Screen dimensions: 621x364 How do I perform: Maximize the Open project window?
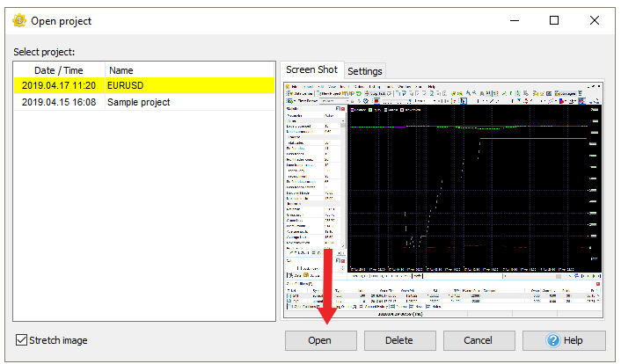pos(553,20)
